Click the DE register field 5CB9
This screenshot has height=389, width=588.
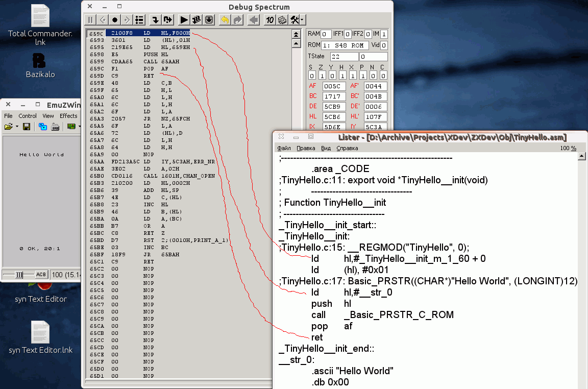point(334,107)
